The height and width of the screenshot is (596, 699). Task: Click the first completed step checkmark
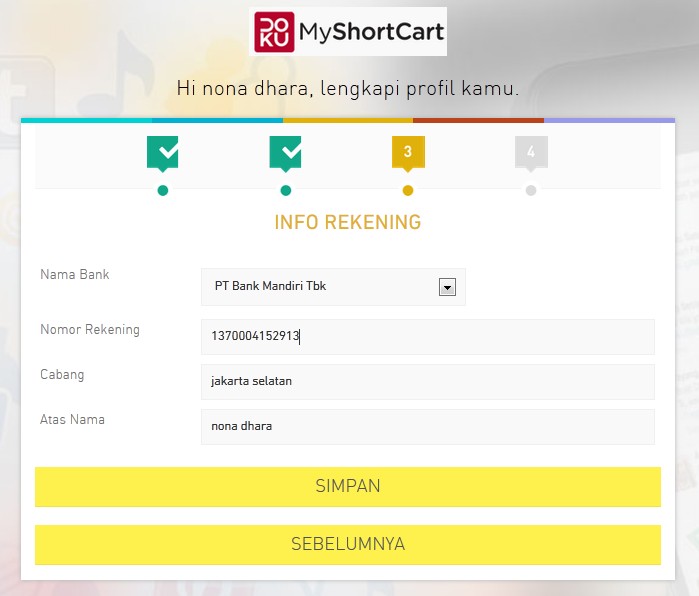click(162, 153)
